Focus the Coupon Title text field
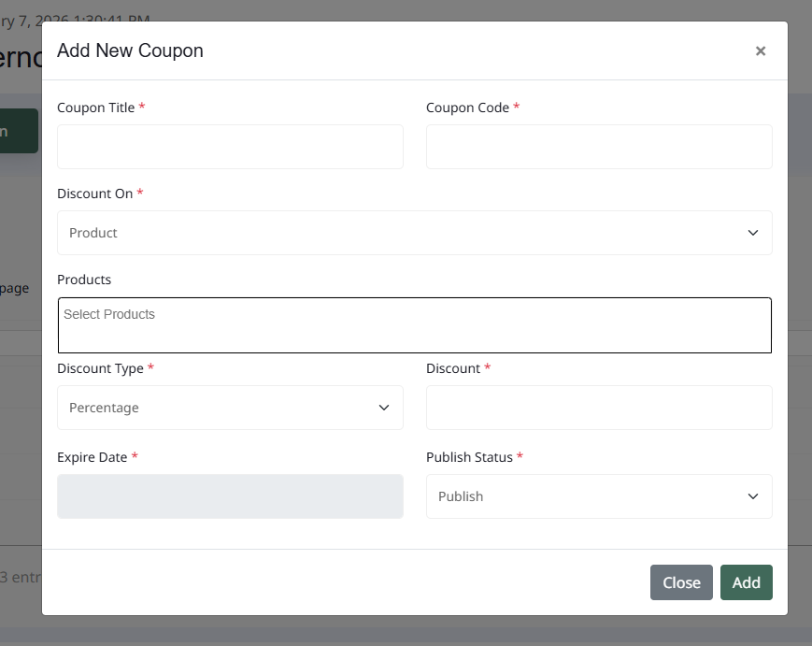 pos(230,147)
